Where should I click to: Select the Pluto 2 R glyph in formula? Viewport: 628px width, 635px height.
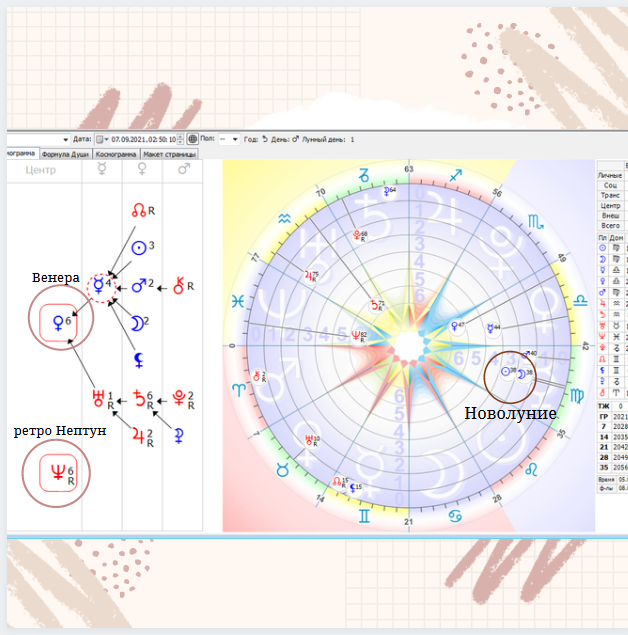(183, 399)
